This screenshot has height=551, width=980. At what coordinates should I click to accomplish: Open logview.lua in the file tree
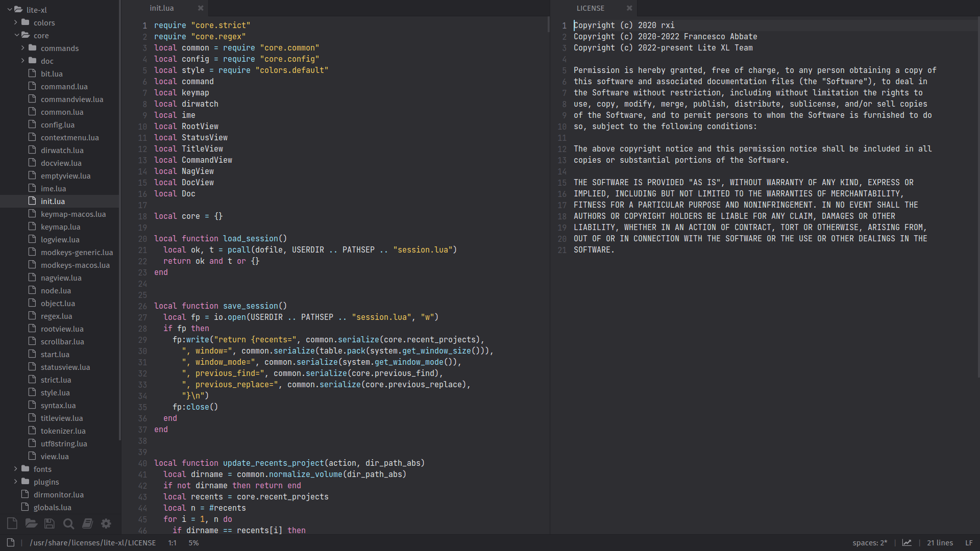[x=60, y=239]
